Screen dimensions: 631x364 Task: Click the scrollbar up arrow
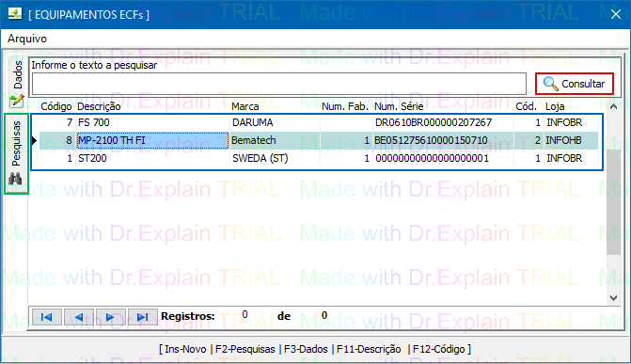click(x=613, y=106)
